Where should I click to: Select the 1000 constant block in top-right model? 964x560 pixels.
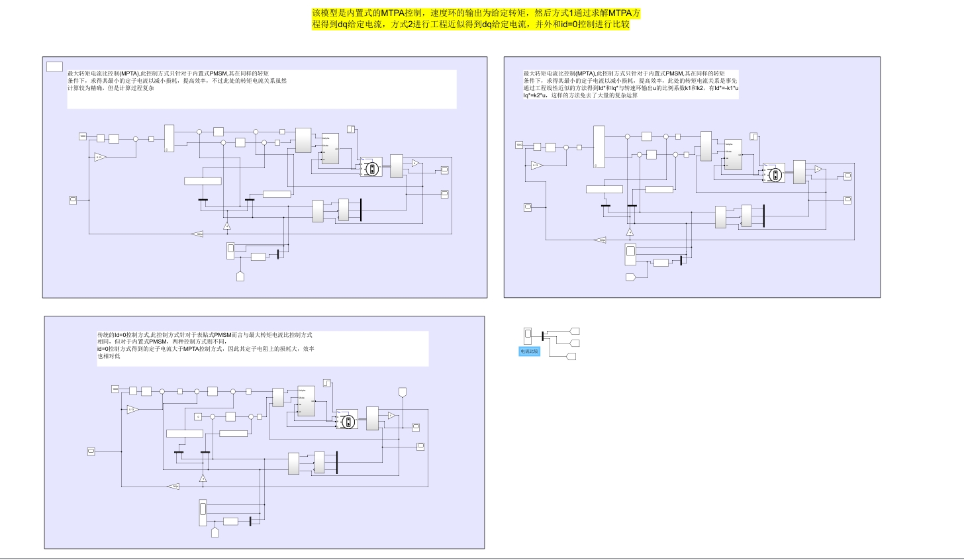click(520, 145)
